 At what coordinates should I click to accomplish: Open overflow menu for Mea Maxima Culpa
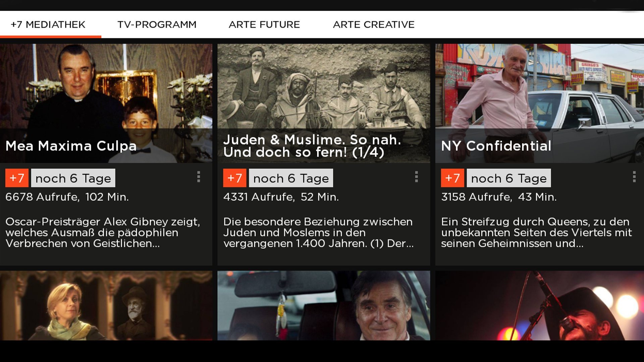(x=199, y=177)
